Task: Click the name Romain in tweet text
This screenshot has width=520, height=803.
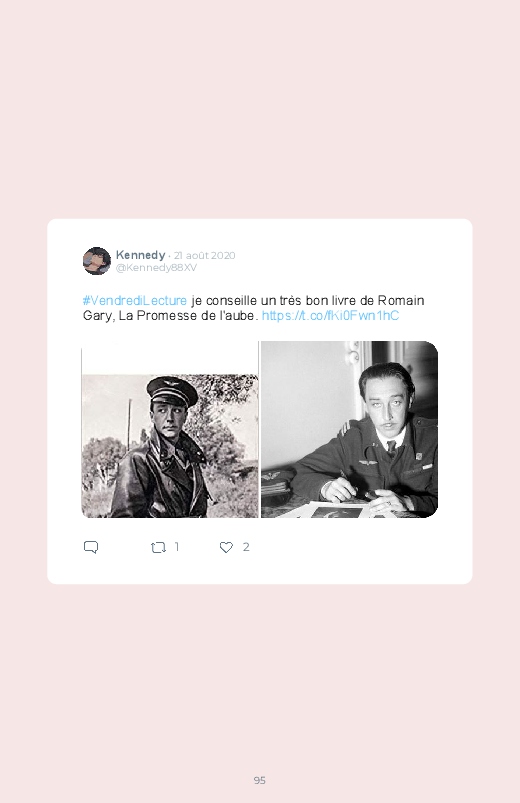Action: click(x=401, y=301)
